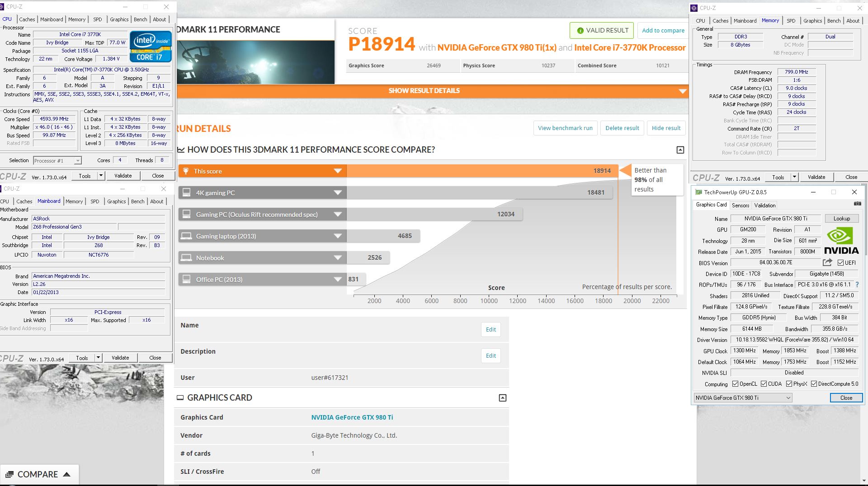The height and width of the screenshot is (486, 868).
Task: Open NVIDIA GeForce GTX 980 Ti link
Action: [352, 417]
